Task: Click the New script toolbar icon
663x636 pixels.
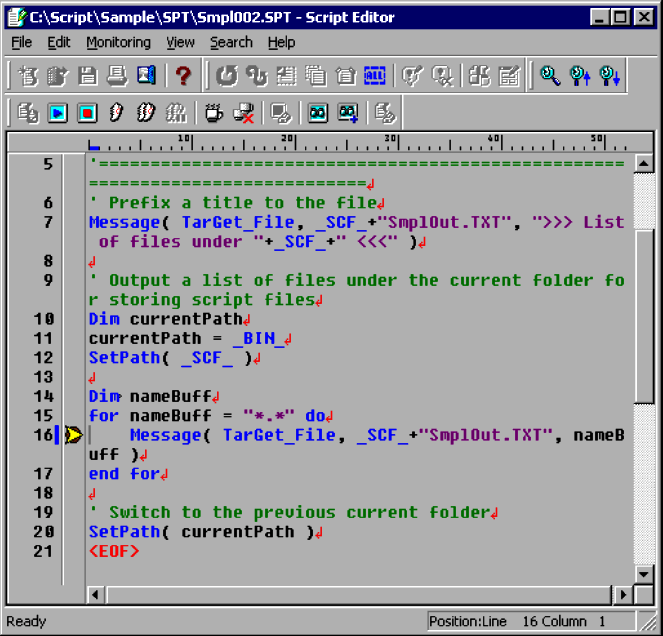Action: (28, 76)
